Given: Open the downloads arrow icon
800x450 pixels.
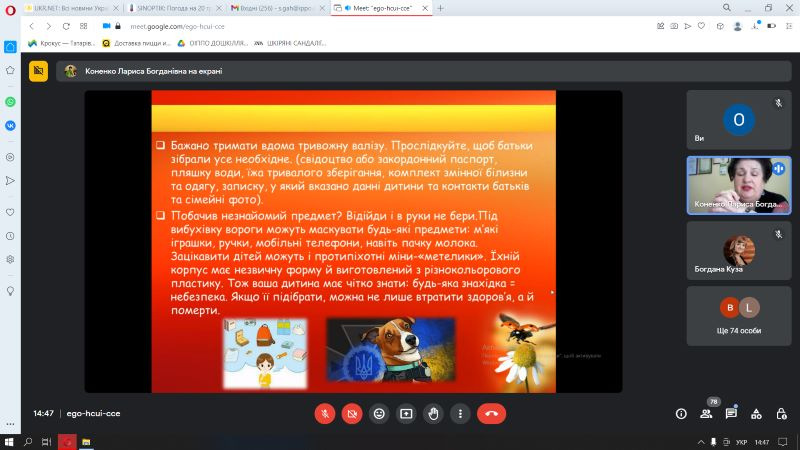Looking at the screenshot, I should [x=756, y=26].
